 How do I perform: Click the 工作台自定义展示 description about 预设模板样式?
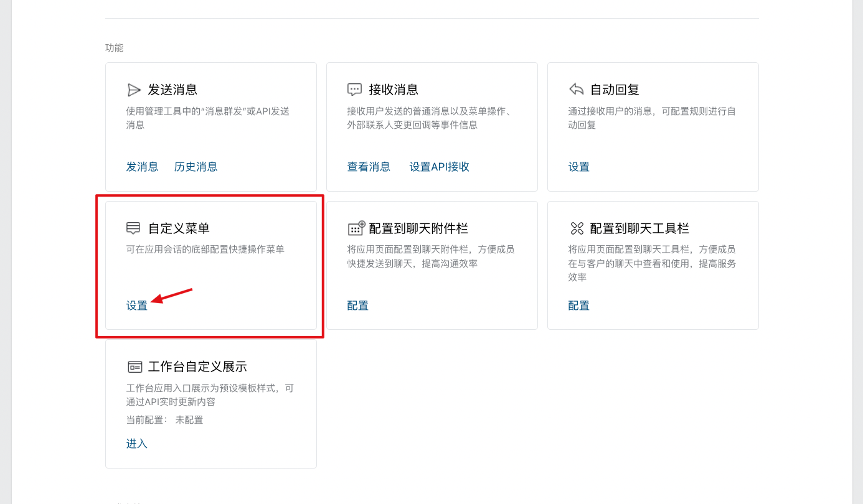[x=210, y=394]
